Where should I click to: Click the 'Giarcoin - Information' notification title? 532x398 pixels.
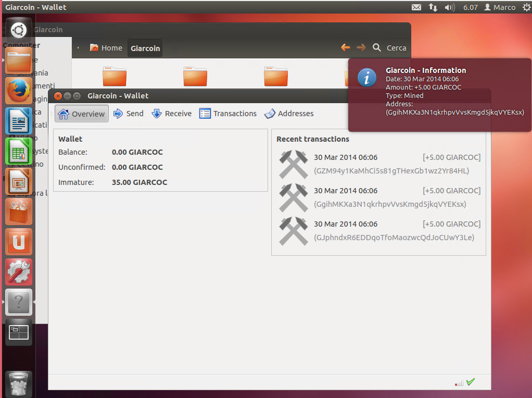pyautogui.click(x=426, y=70)
